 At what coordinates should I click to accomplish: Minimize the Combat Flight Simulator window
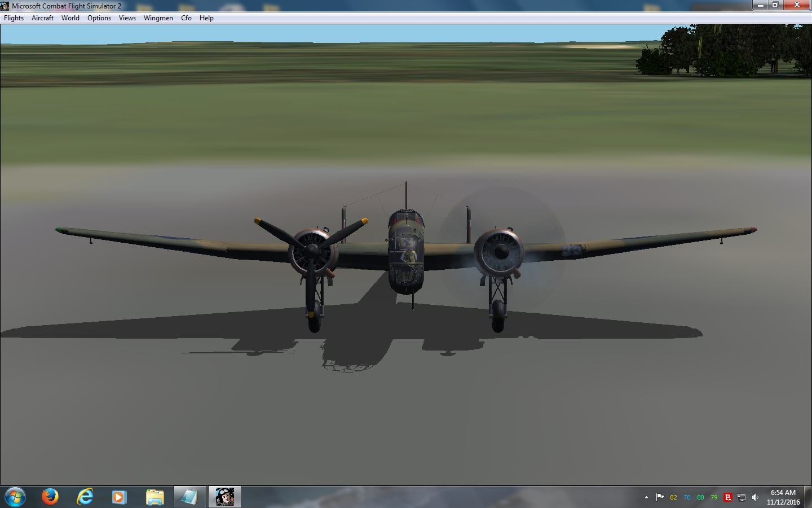[x=760, y=5]
